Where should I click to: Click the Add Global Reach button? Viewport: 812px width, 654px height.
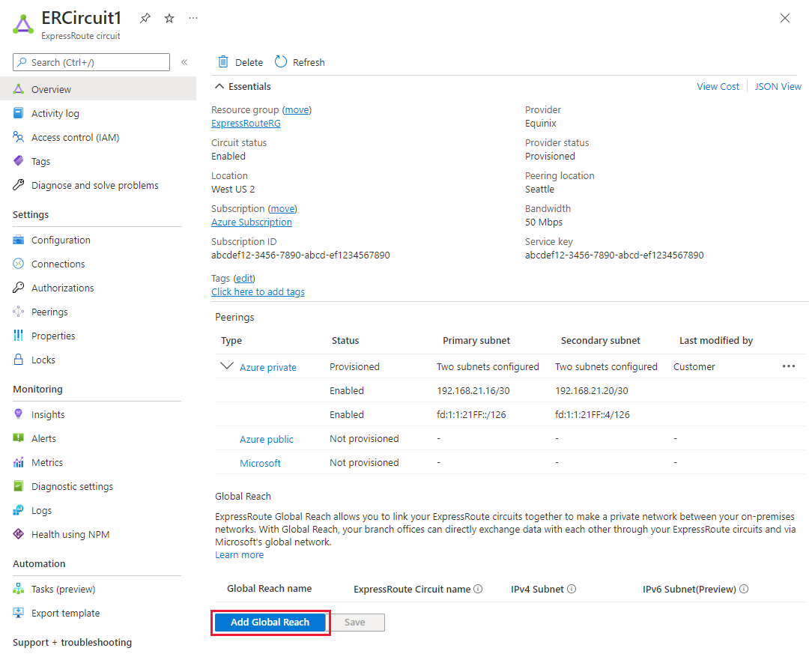coord(270,622)
